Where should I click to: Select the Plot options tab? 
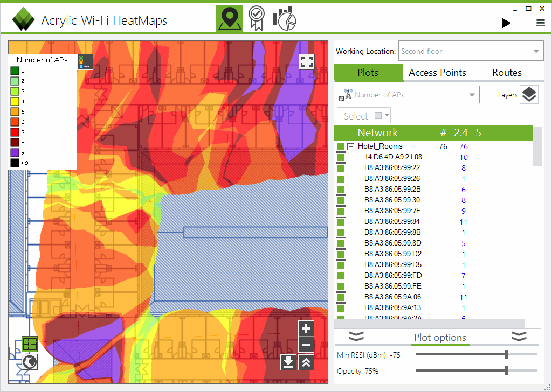pos(440,338)
